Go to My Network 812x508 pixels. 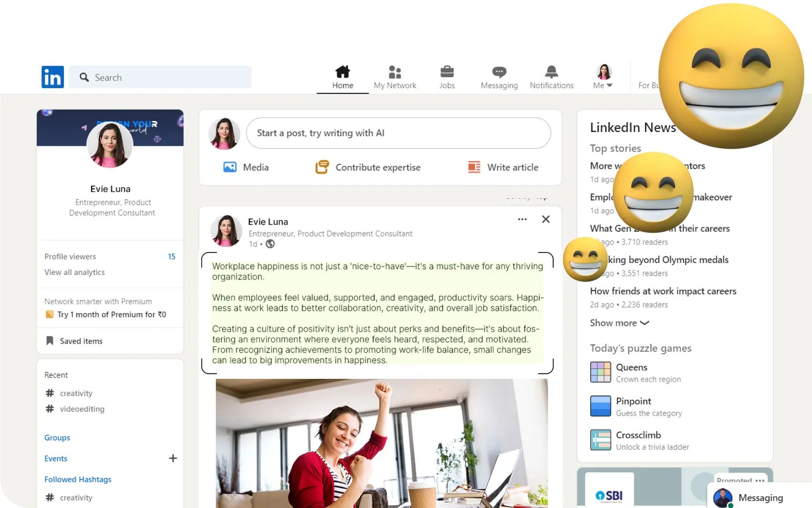pyautogui.click(x=395, y=77)
